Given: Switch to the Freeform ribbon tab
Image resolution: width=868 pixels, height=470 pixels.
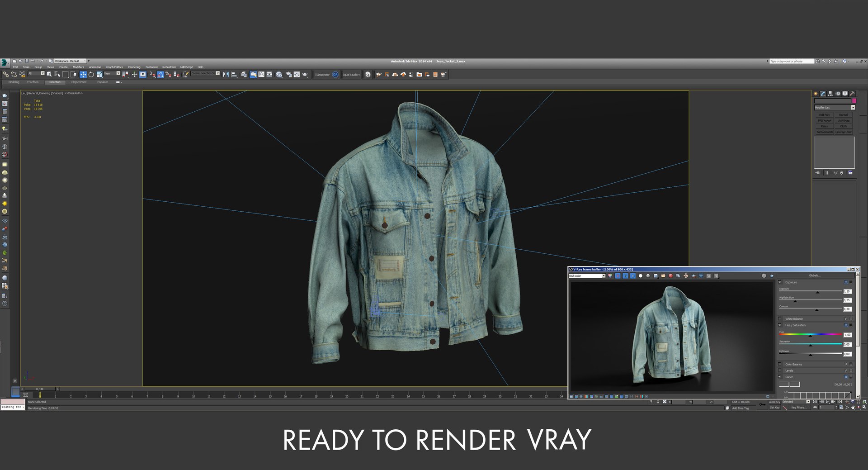Looking at the screenshot, I should click(x=33, y=82).
